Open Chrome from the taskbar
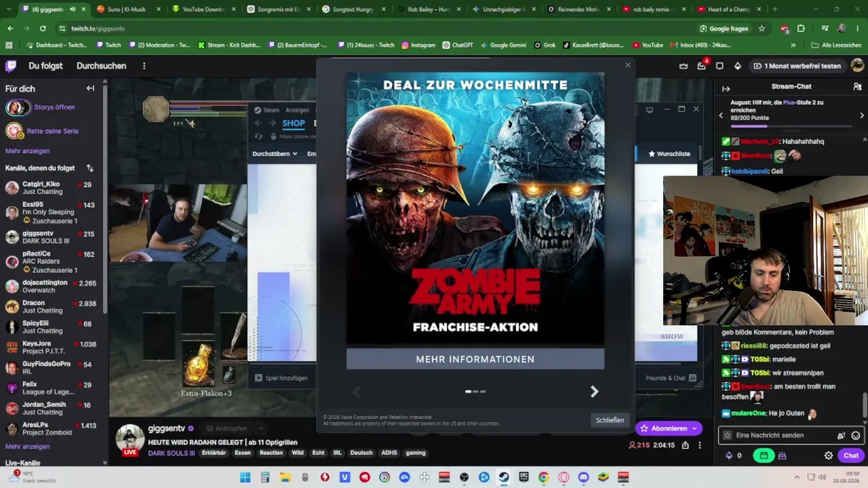Screen dimensions: 868x488 pos(543,477)
